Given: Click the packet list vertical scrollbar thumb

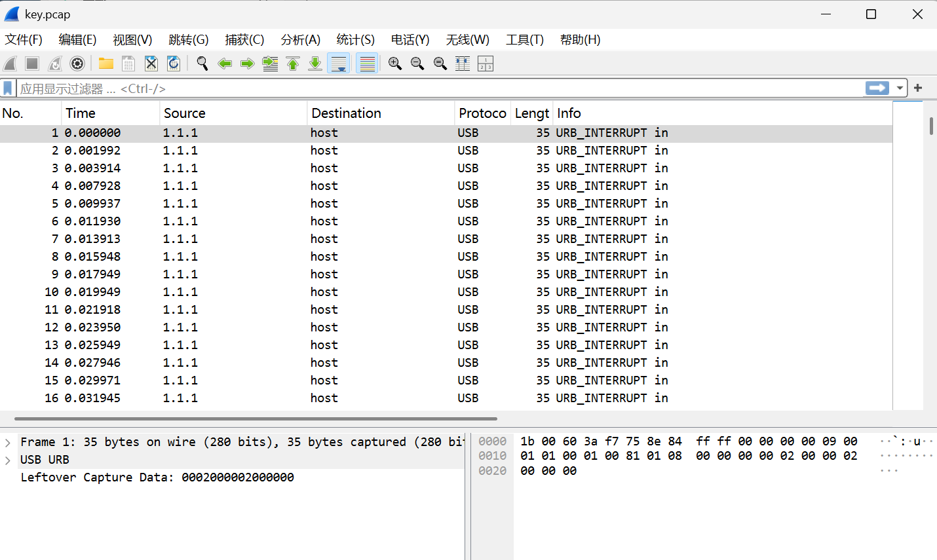Looking at the screenshot, I should pyautogui.click(x=931, y=126).
